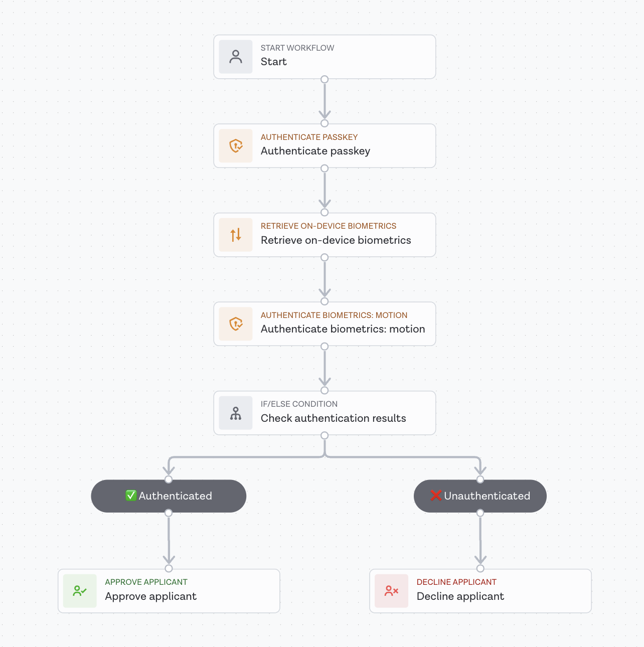Click the port below Check authentication results
Viewport: 644px width, 647px height.
tap(325, 435)
